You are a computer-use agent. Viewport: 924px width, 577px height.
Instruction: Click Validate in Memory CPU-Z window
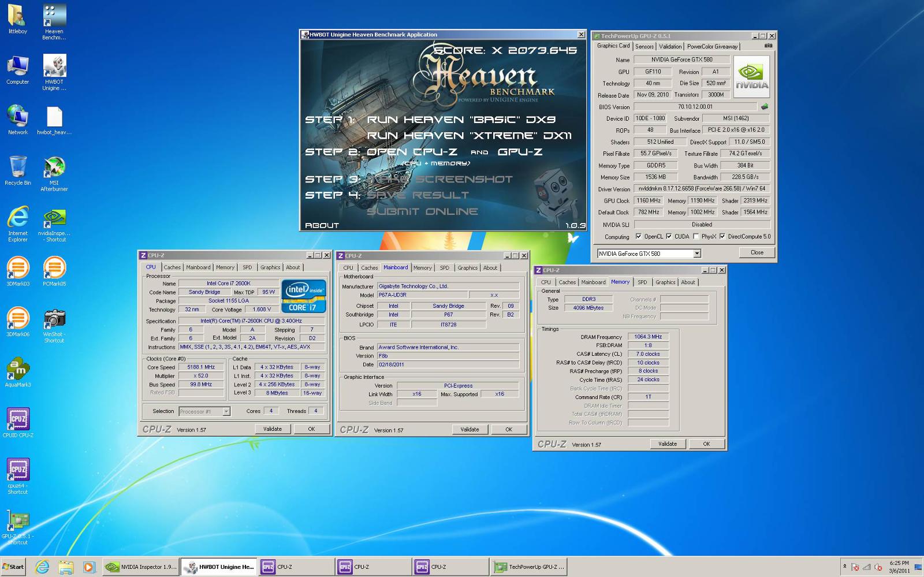668,444
